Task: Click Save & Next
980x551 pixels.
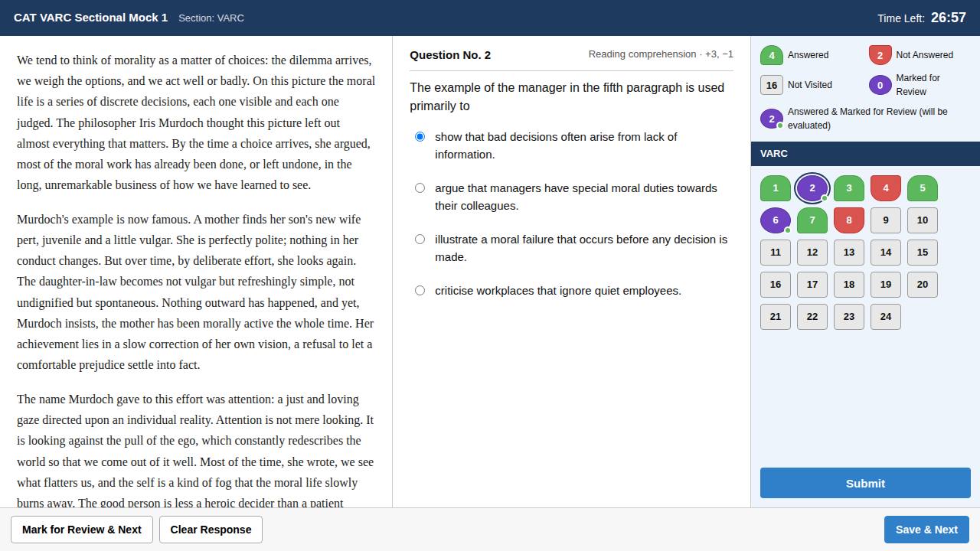Action: coord(926,530)
